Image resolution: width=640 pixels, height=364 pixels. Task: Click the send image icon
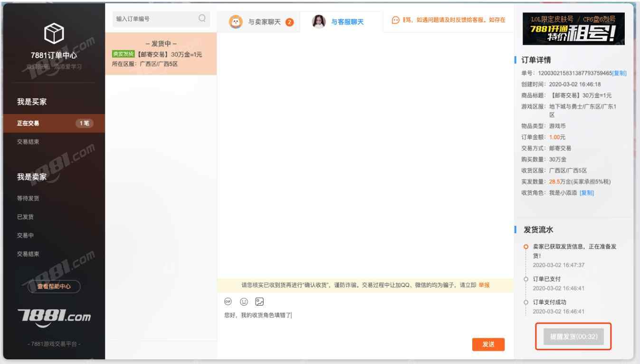tap(259, 302)
